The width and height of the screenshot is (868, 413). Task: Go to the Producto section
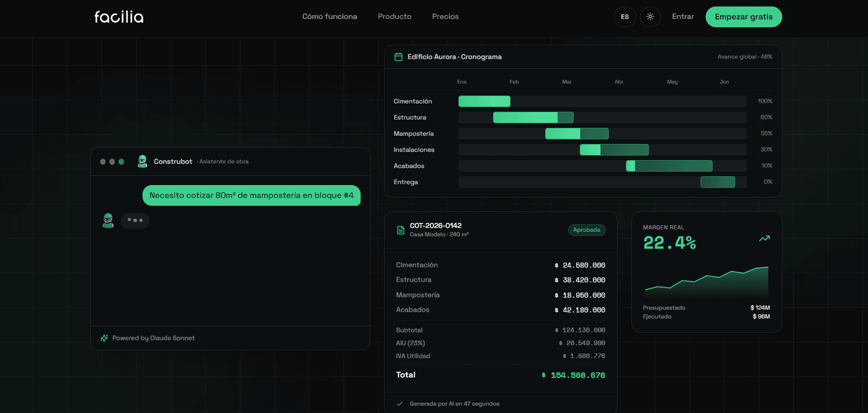point(395,17)
